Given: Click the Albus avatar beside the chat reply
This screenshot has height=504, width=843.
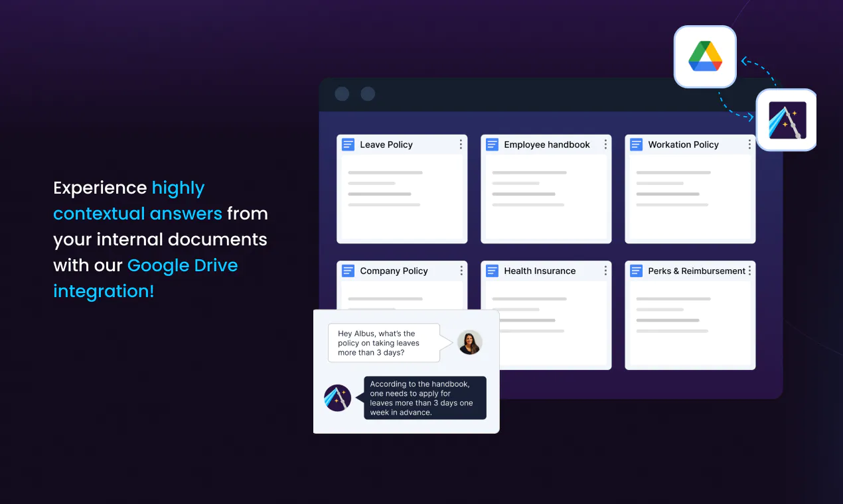Looking at the screenshot, I should pos(337,398).
